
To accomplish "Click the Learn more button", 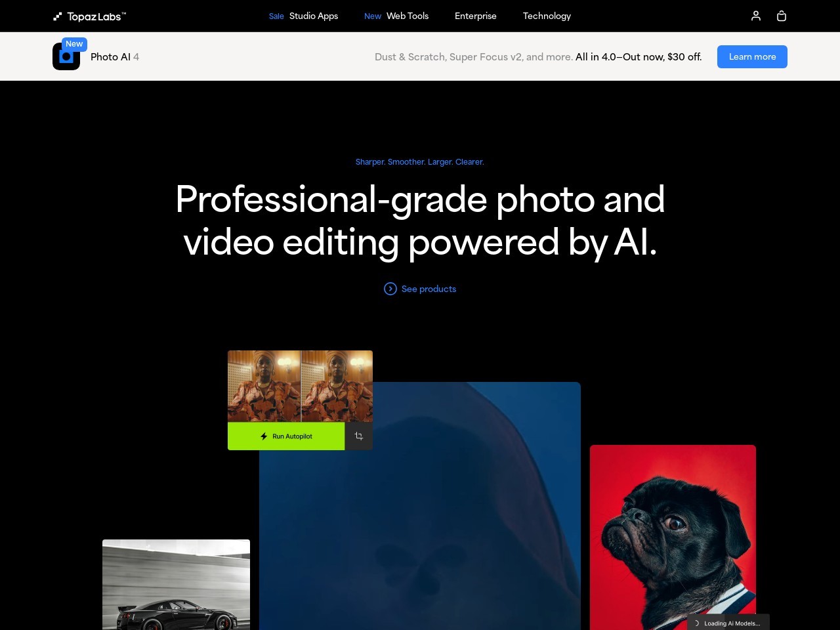I will tap(752, 56).
